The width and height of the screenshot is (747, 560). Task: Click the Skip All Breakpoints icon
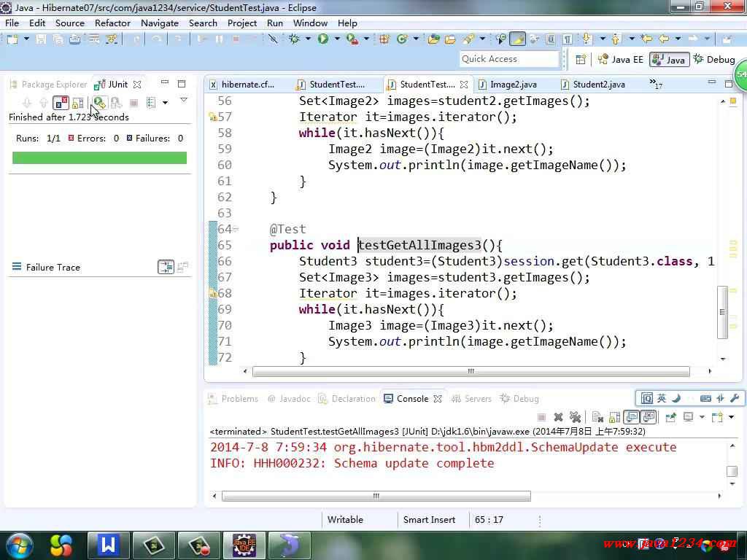[x=273, y=39]
